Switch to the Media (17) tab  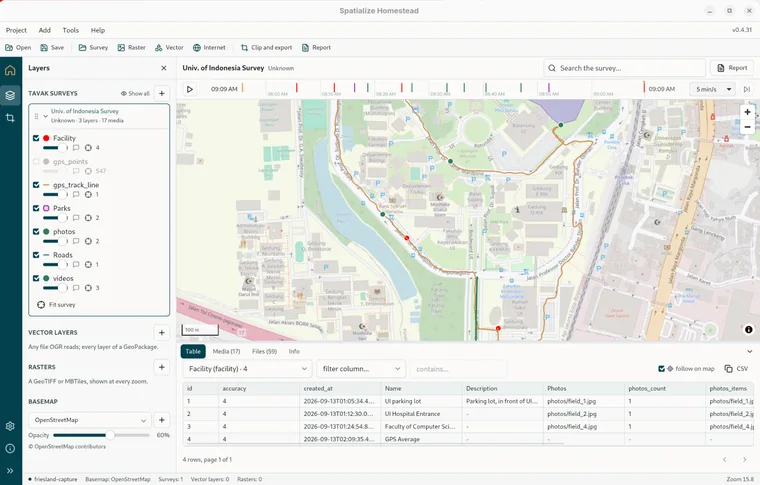[x=226, y=351]
